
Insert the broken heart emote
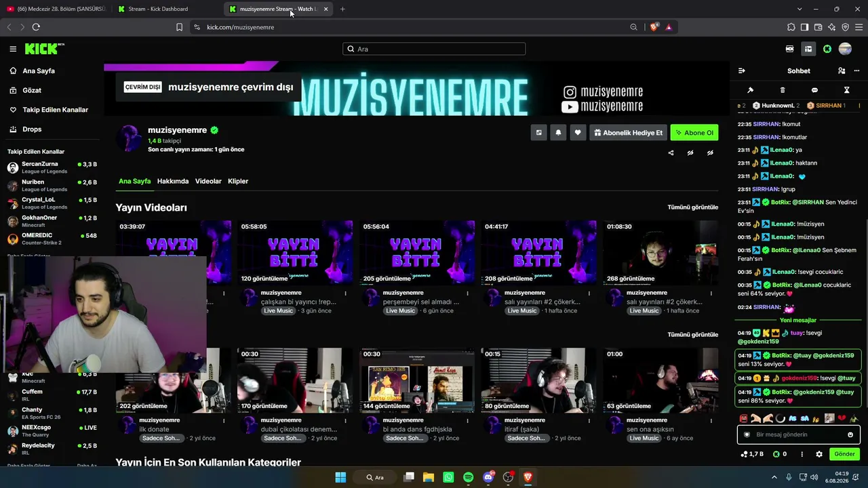pos(842,418)
